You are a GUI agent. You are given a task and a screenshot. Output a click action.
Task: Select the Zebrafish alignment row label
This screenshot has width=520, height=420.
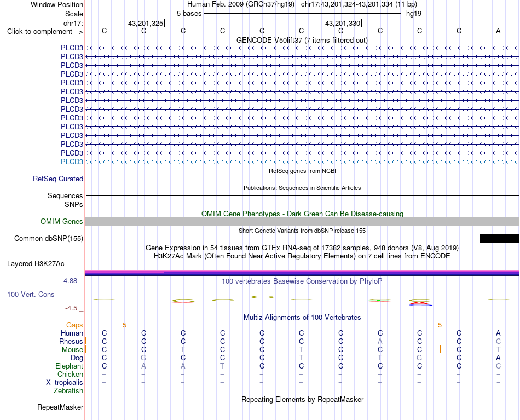coord(68,390)
